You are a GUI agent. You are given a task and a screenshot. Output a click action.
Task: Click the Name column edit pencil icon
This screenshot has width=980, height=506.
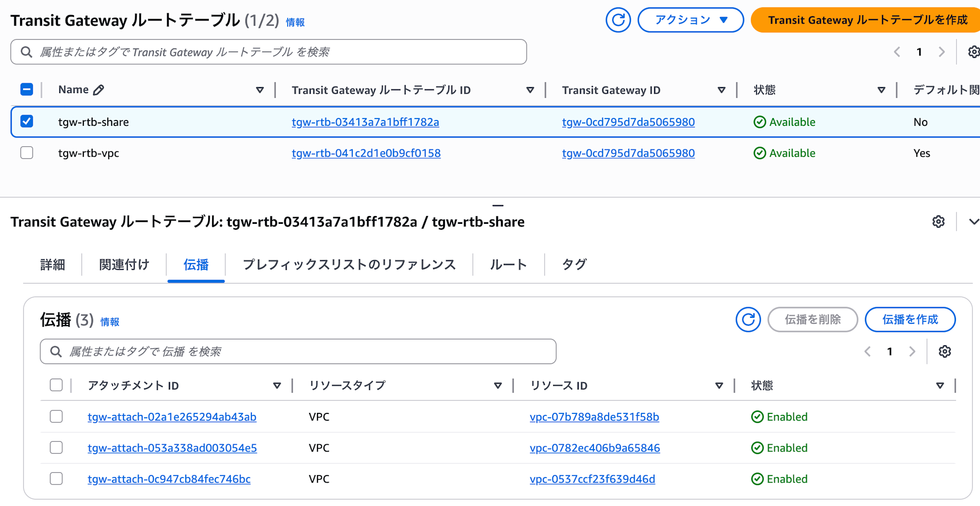[x=98, y=90]
